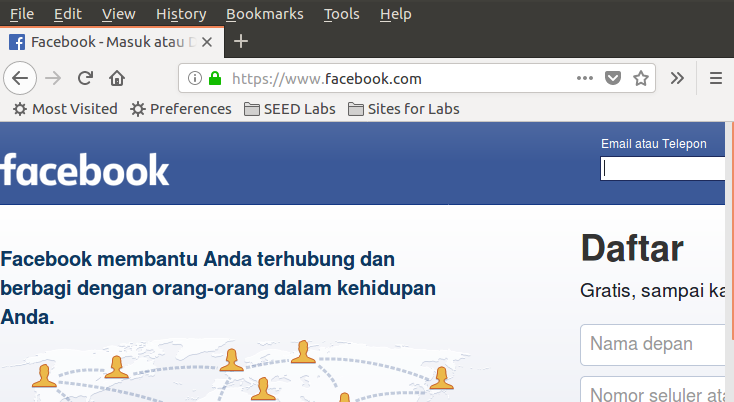Open the Firefox home page icon
734x402 pixels.
click(x=117, y=78)
